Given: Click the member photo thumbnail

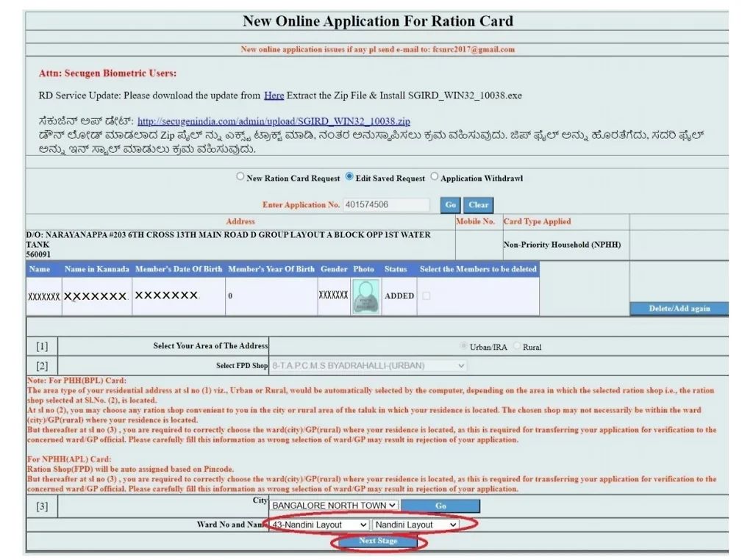Looking at the screenshot, I should [x=366, y=297].
